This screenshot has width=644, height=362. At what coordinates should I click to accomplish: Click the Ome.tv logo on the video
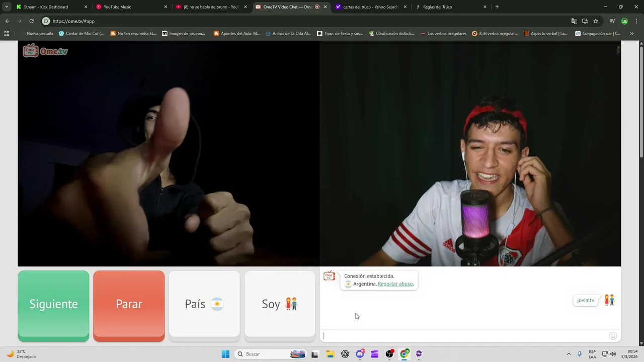coord(45,51)
